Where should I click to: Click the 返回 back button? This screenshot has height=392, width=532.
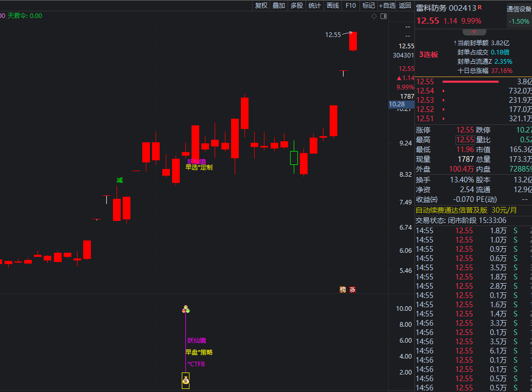(x=405, y=6)
